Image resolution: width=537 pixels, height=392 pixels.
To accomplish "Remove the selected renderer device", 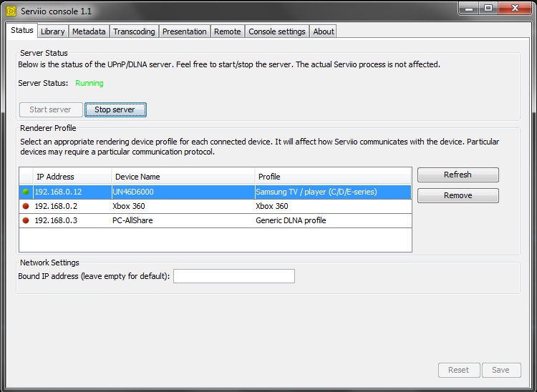I will 458,195.
